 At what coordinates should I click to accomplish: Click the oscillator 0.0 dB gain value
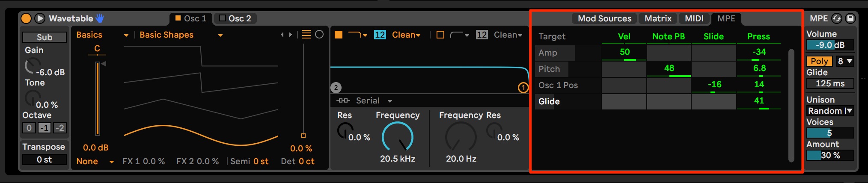click(x=96, y=148)
